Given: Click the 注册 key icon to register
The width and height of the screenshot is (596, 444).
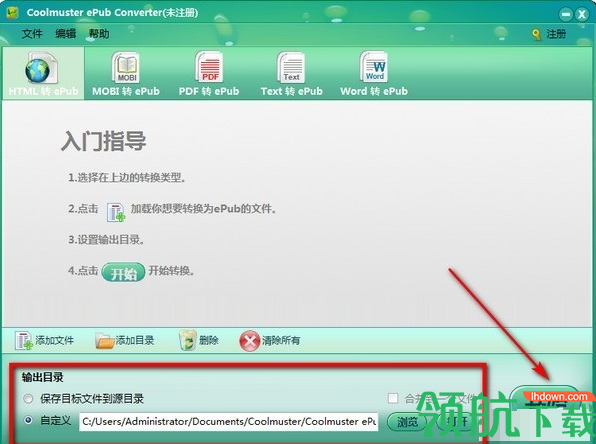Looking at the screenshot, I should [x=536, y=35].
